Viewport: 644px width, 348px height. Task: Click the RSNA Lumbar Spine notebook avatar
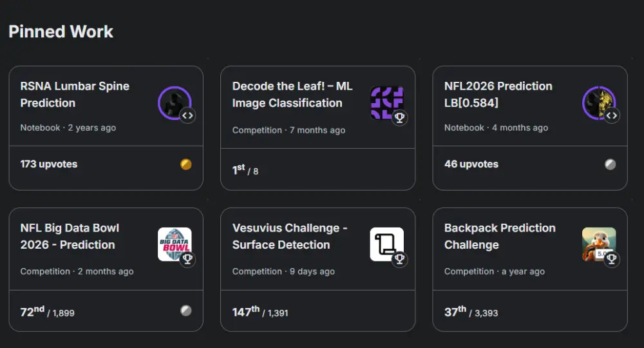[173, 102]
